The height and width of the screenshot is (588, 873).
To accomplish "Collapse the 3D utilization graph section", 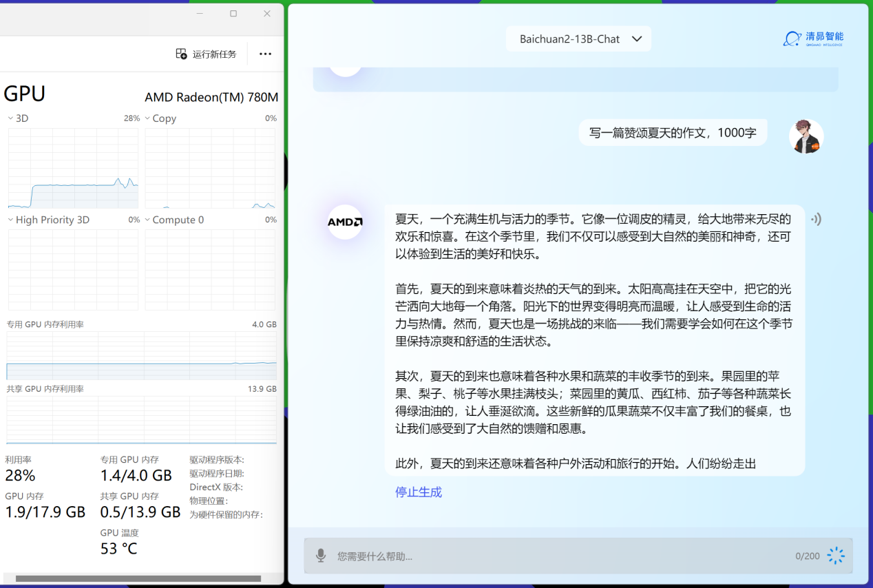I will coord(9,118).
